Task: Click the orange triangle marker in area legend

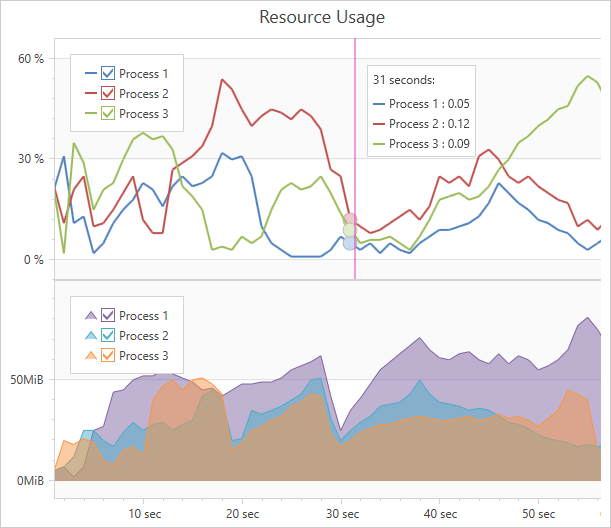Action: pyautogui.click(x=91, y=355)
